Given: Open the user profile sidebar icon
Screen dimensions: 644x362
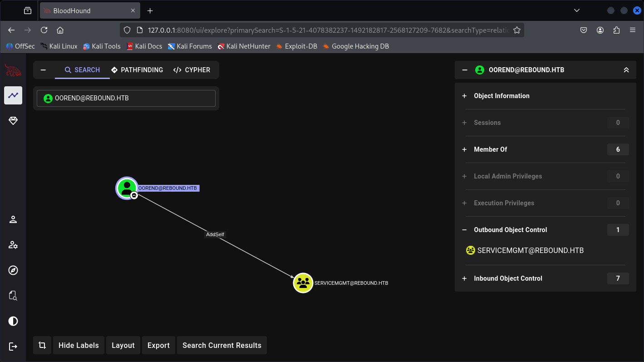Looking at the screenshot, I should pyautogui.click(x=13, y=220).
